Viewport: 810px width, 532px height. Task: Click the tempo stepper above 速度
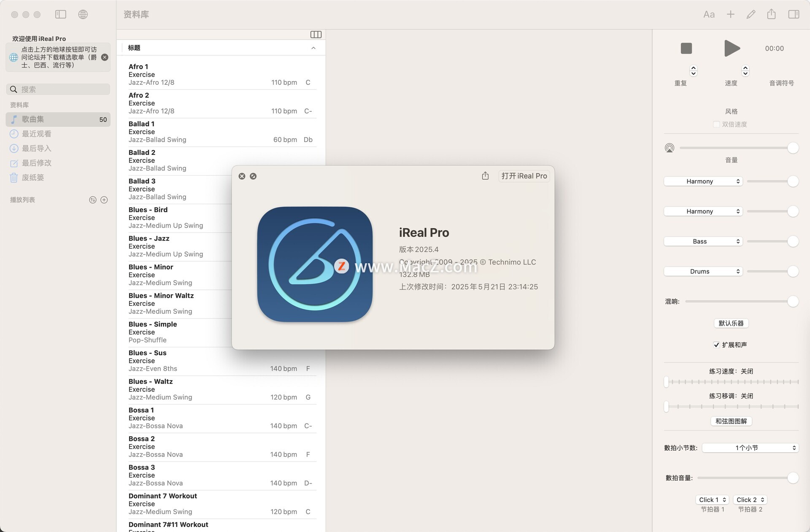click(745, 70)
